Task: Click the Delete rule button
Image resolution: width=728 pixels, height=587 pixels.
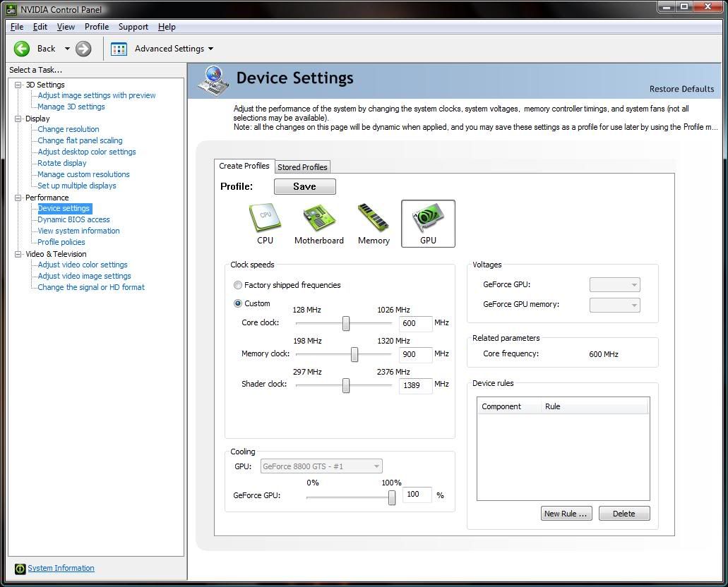Action: (624, 514)
